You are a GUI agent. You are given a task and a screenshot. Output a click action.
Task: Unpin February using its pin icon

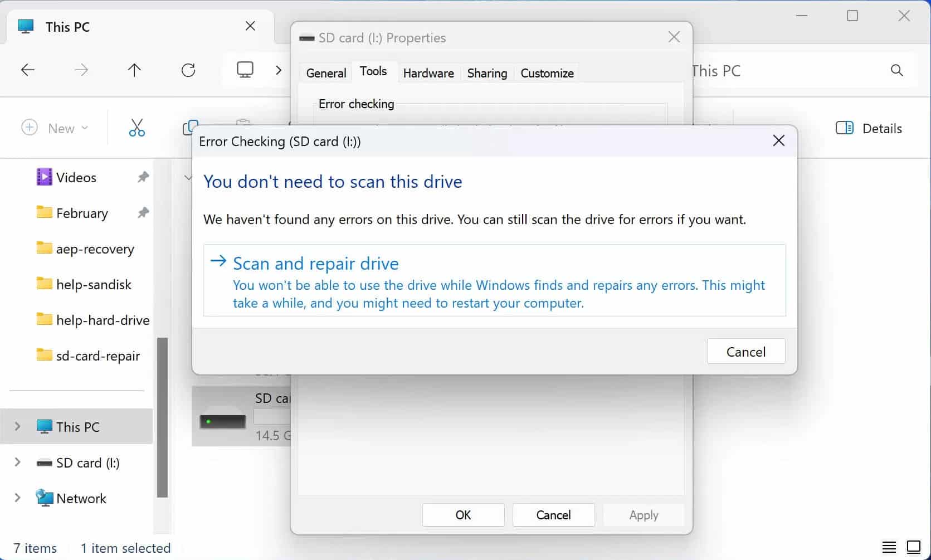pyautogui.click(x=143, y=213)
